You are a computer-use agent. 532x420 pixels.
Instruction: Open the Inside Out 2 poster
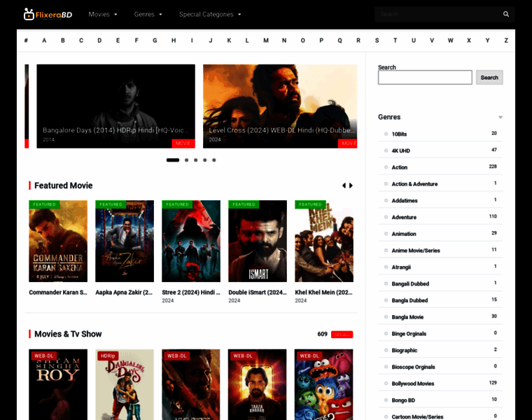click(323, 384)
